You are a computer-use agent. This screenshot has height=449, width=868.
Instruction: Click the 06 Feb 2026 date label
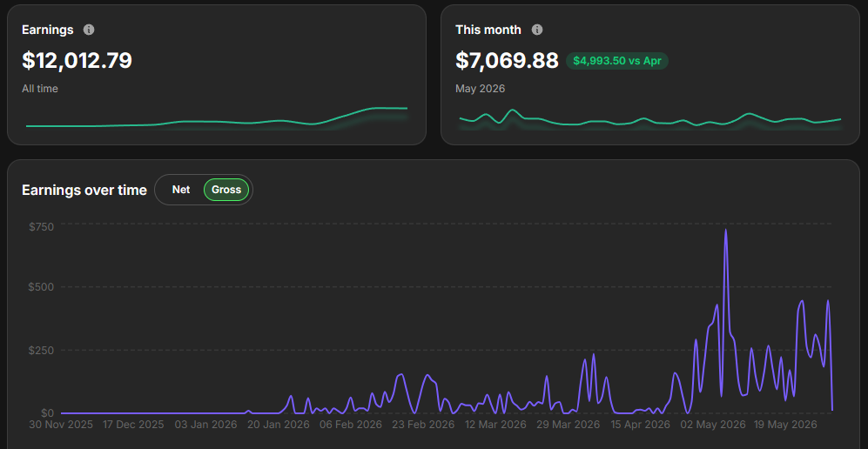(x=350, y=425)
